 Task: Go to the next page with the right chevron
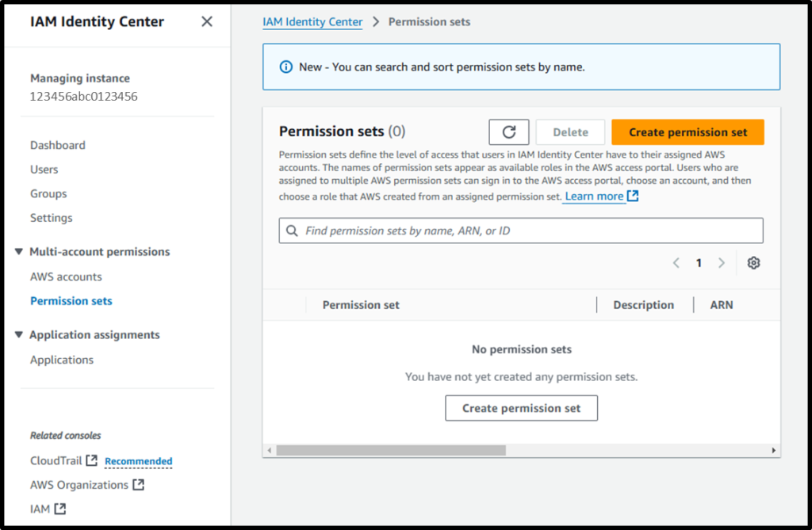(x=722, y=262)
